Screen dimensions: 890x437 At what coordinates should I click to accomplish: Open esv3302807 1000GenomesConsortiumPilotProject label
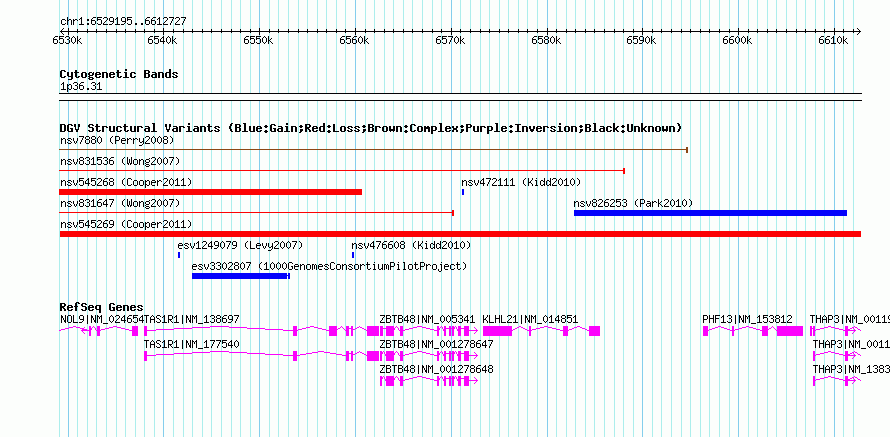pos(329,266)
